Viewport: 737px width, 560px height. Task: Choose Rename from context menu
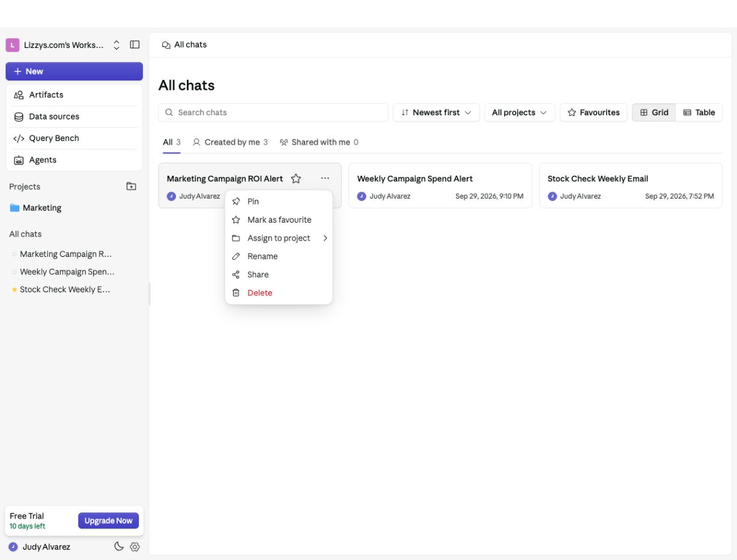(x=279, y=256)
